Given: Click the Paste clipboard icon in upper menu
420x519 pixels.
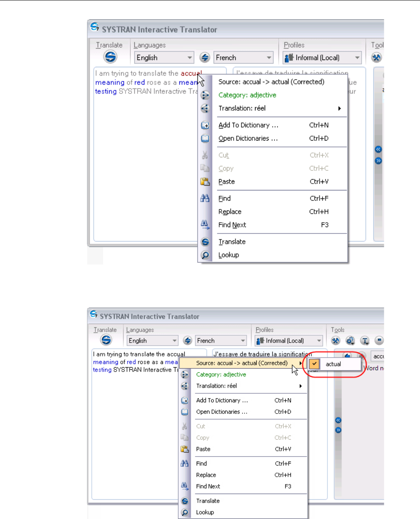Looking at the screenshot, I should tap(205, 182).
